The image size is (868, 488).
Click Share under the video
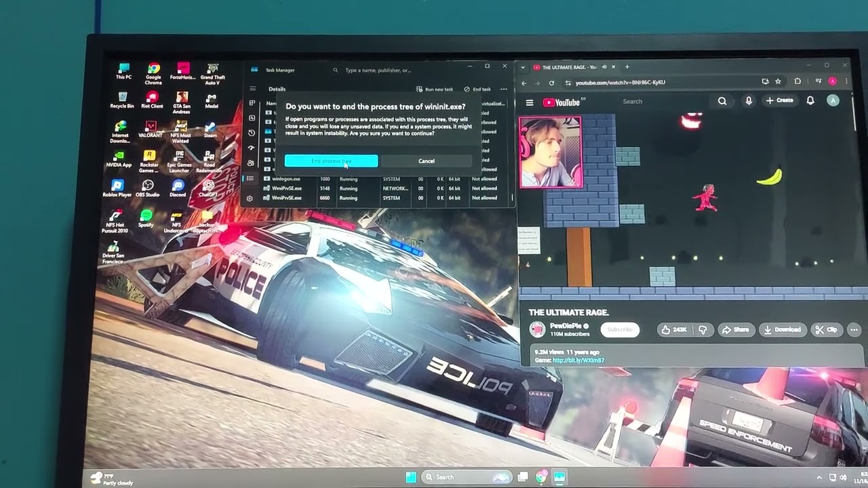point(736,329)
